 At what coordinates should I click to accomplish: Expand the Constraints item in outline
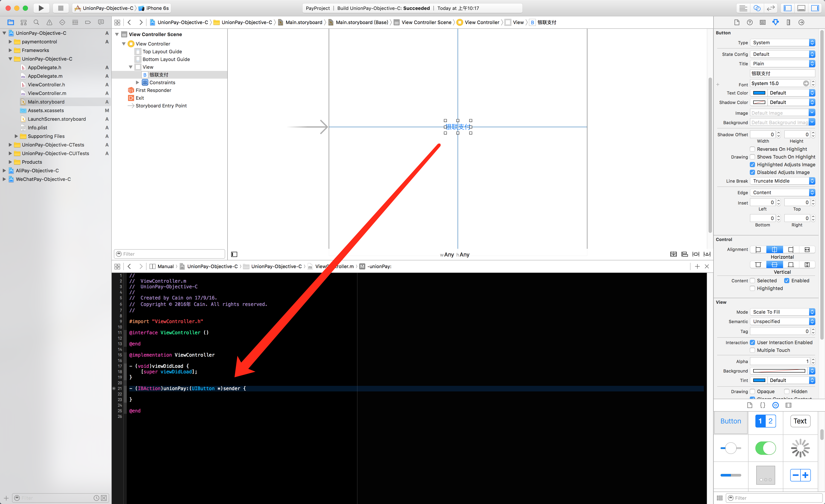[x=137, y=82]
